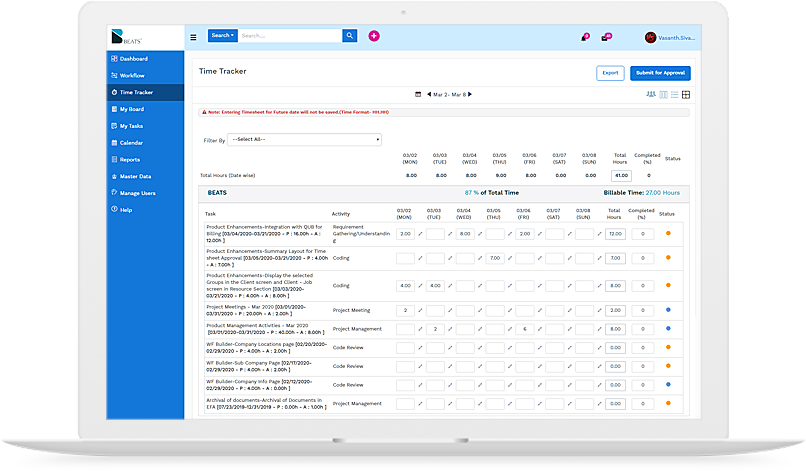Click blue status dot for Project Meetings row
Screen dimensions: 806x471
668,310
